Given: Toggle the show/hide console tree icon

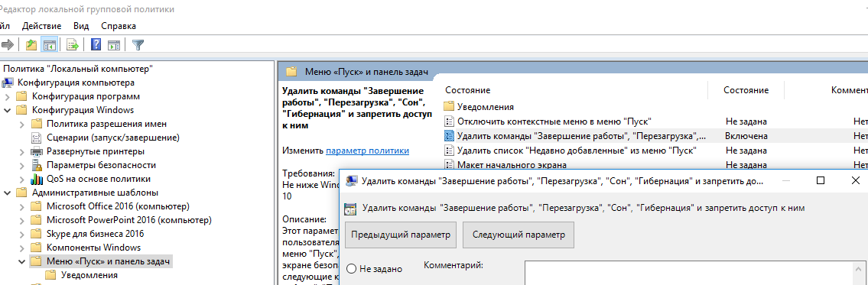Looking at the screenshot, I should (49, 45).
